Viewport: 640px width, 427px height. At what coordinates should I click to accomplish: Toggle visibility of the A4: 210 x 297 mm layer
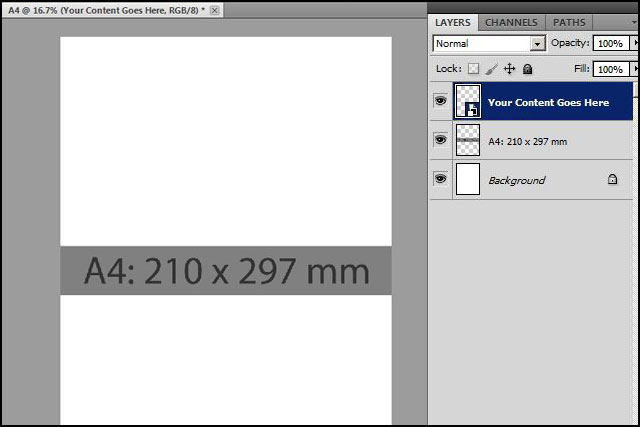(x=440, y=141)
